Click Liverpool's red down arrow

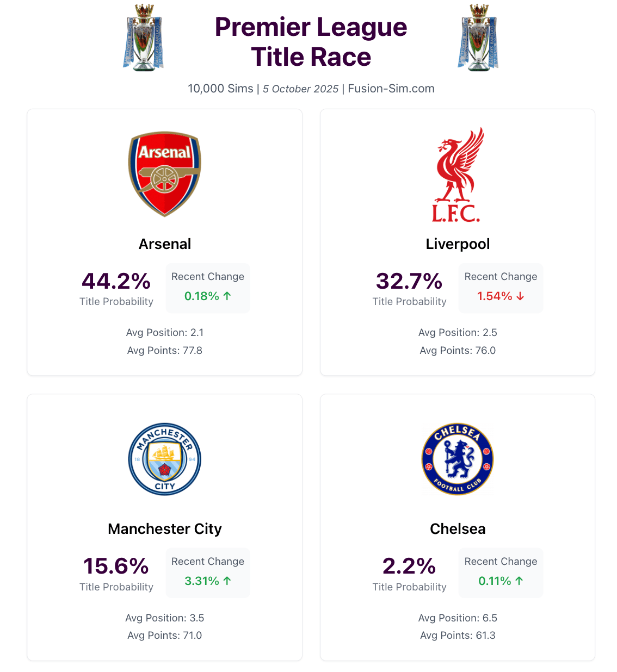click(x=520, y=296)
